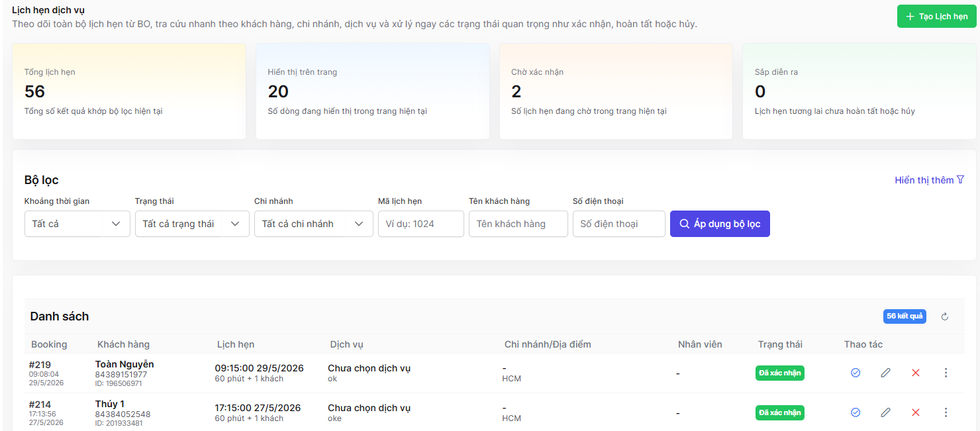The height and width of the screenshot is (431, 980).
Task: Click Đã xác nhận badge of booking #214
Action: (780, 412)
